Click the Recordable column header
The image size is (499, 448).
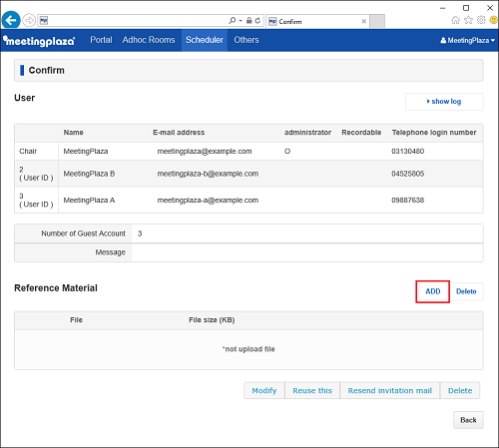click(x=361, y=133)
